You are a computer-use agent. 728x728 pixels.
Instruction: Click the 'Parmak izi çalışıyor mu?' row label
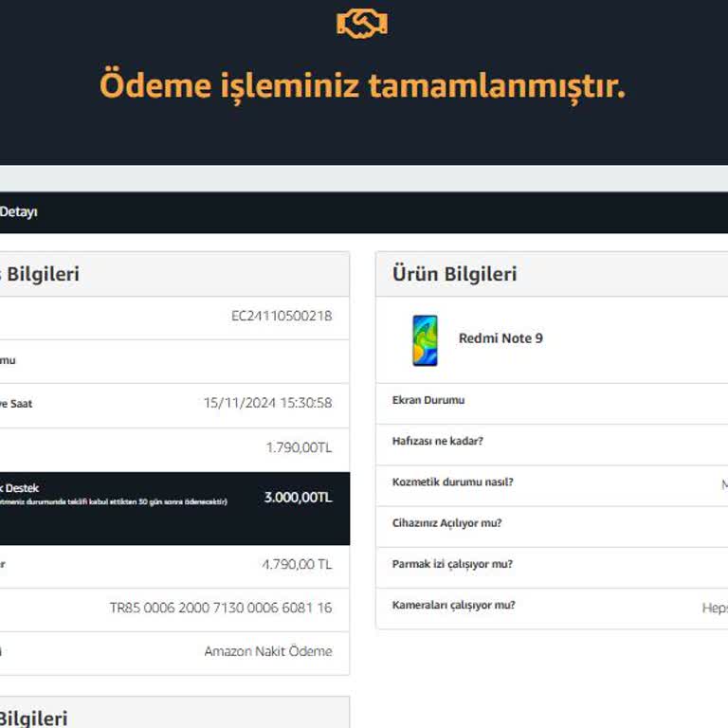(452, 564)
